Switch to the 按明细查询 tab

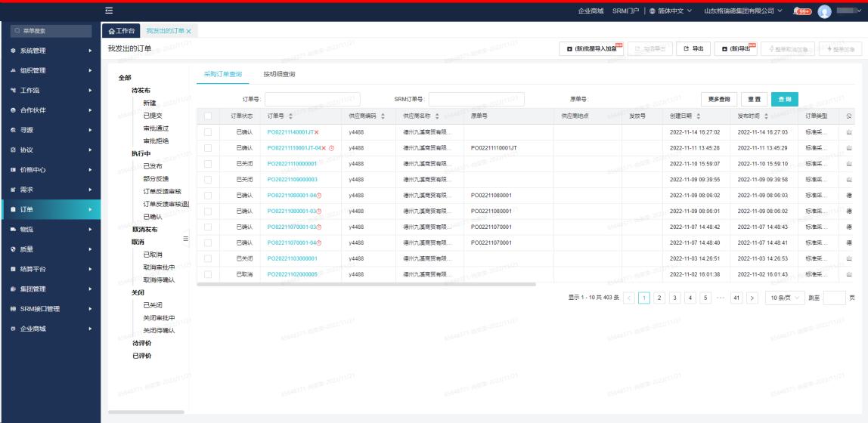coord(279,74)
